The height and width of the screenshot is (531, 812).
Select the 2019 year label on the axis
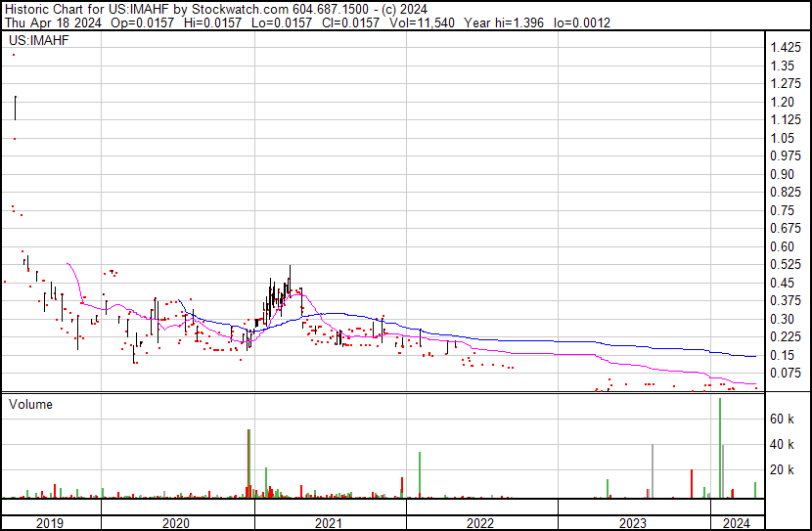(50, 523)
